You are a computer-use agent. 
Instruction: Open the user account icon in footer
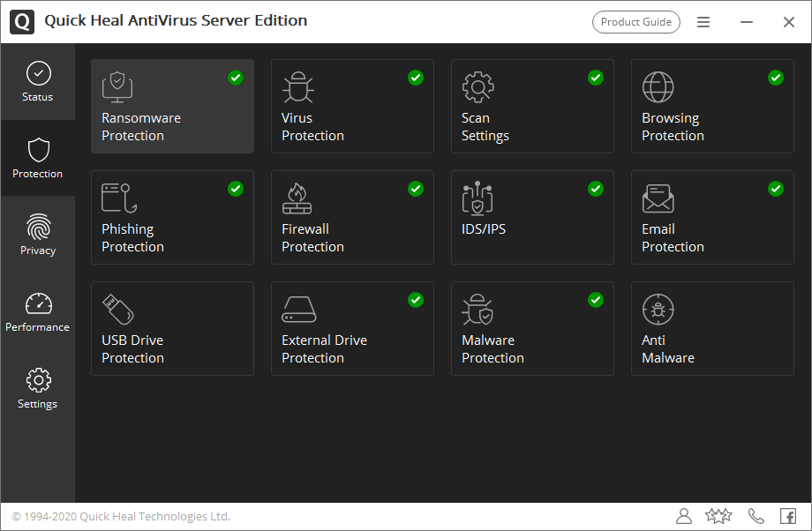point(684,516)
